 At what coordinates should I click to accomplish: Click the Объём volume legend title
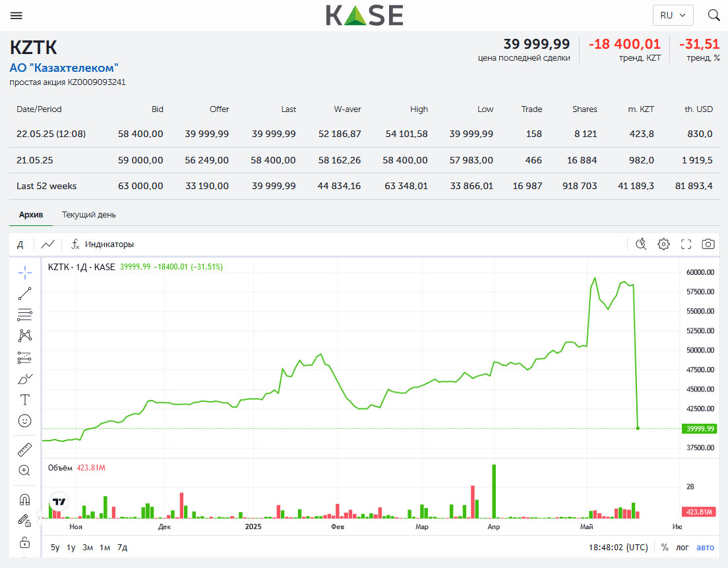point(60,468)
